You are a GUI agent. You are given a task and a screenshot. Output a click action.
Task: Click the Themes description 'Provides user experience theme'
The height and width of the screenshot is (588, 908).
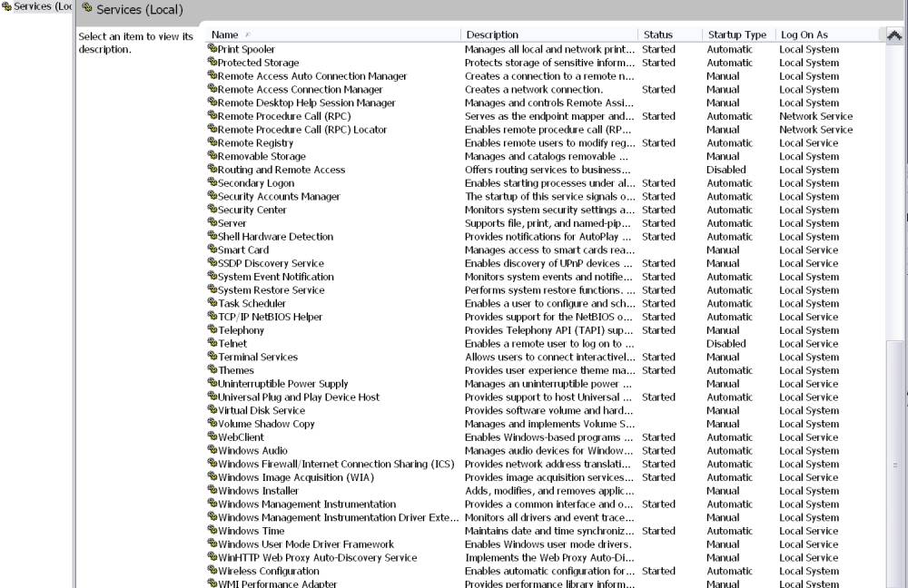549,370
